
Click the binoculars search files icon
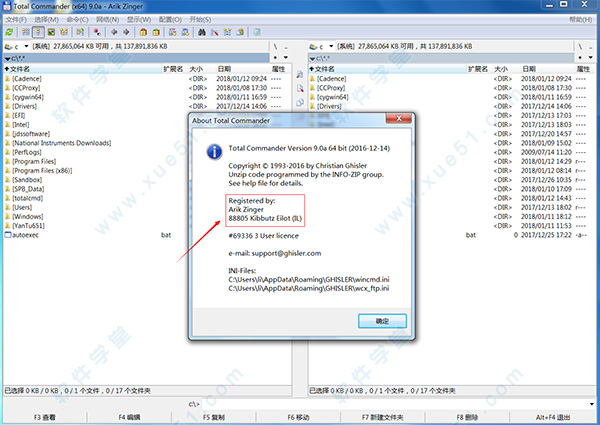(x=201, y=32)
